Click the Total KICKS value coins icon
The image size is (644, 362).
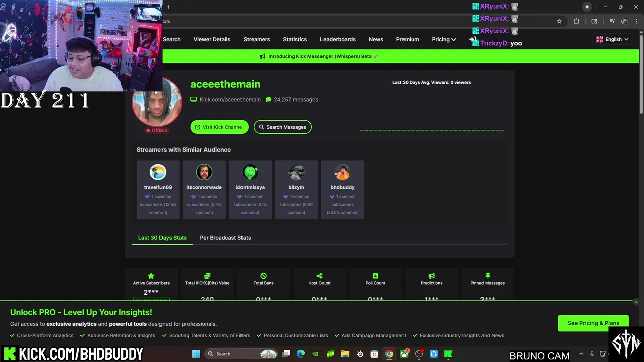tap(207, 276)
